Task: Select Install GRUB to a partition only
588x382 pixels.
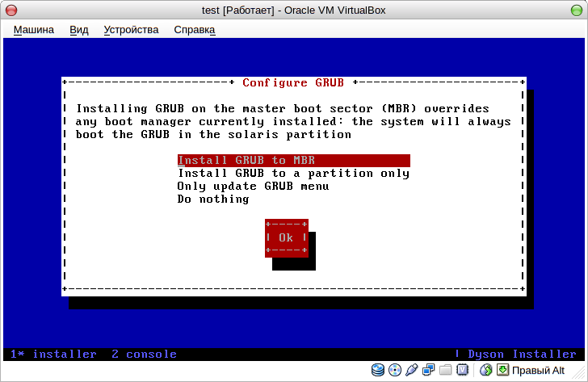Action: click(294, 174)
